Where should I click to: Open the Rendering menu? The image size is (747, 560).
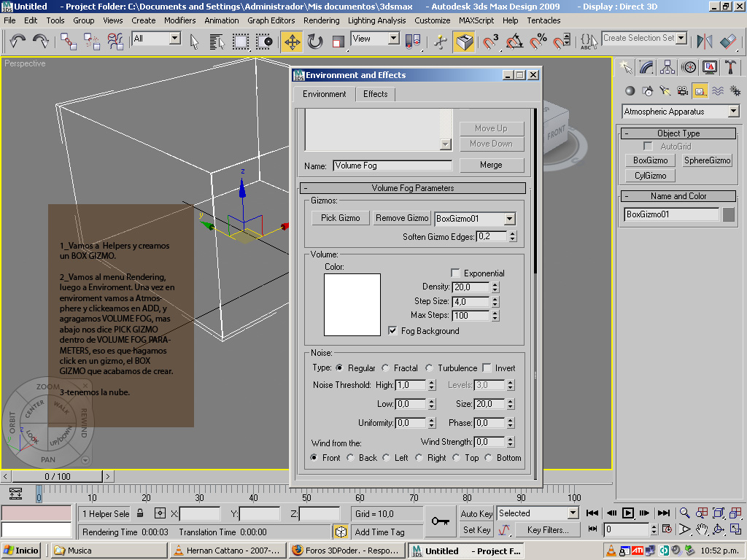pyautogui.click(x=322, y=20)
